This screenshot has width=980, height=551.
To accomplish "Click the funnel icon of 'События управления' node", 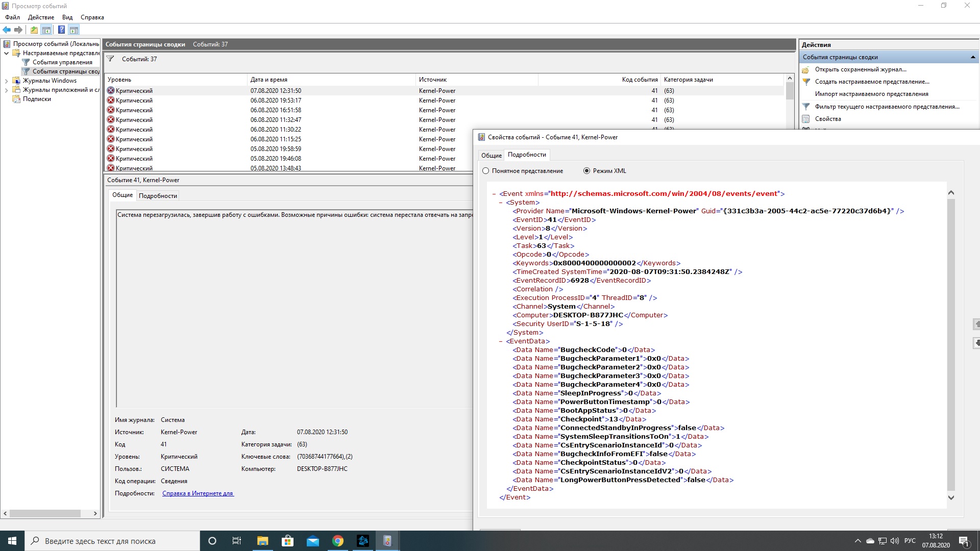I will point(26,62).
